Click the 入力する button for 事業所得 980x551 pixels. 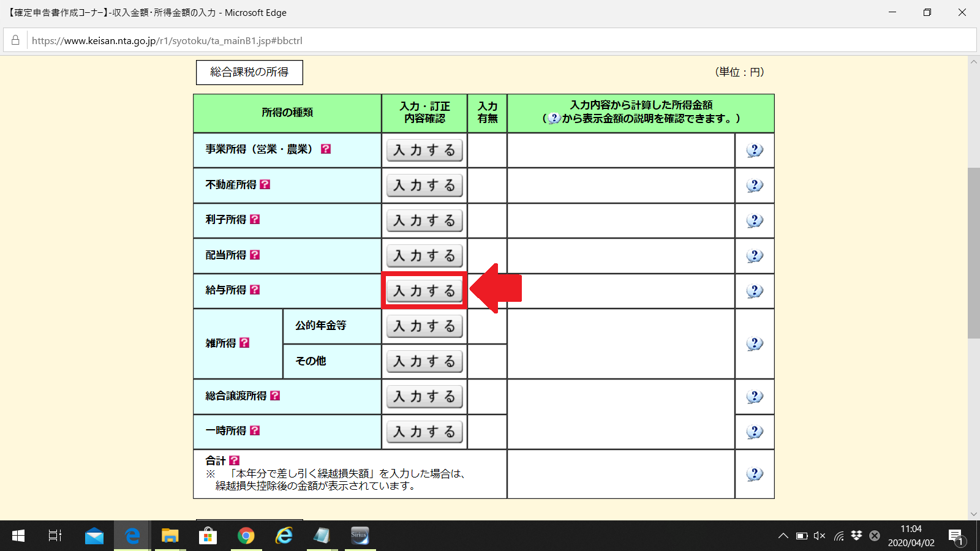[424, 150]
